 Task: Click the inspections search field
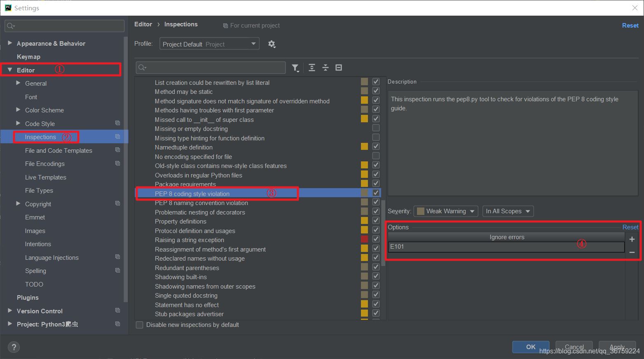(211, 68)
